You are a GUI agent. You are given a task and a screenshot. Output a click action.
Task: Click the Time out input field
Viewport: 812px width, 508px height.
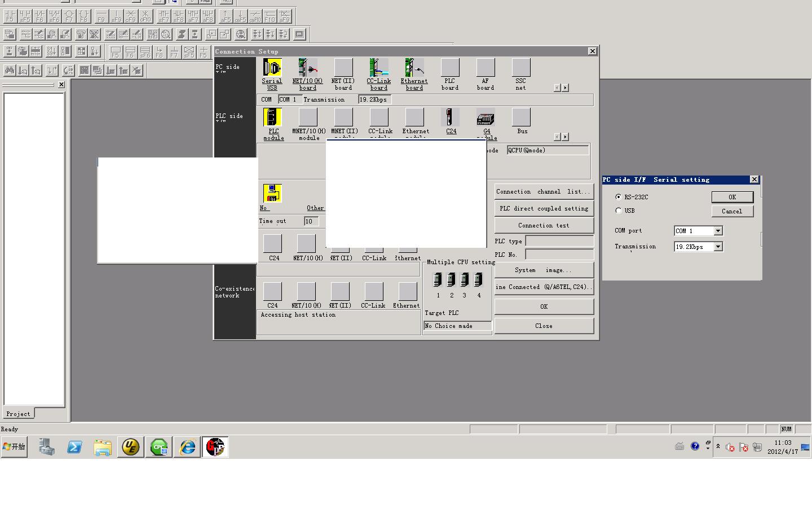click(x=311, y=221)
